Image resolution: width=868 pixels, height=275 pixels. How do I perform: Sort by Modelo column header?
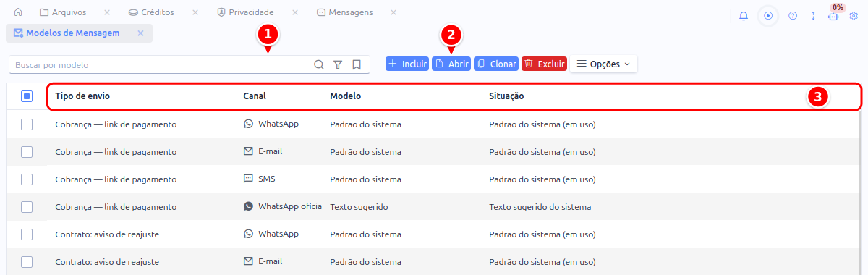(345, 96)
